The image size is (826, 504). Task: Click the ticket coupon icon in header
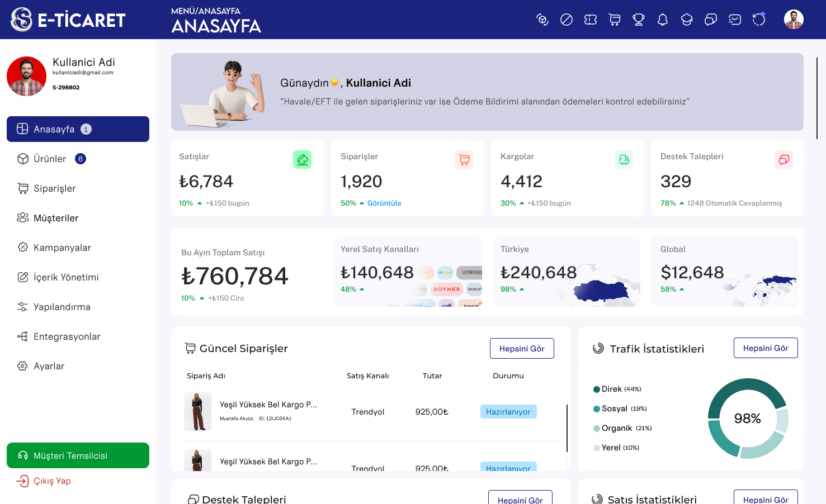pyautogui.click(x=591, y=20)
